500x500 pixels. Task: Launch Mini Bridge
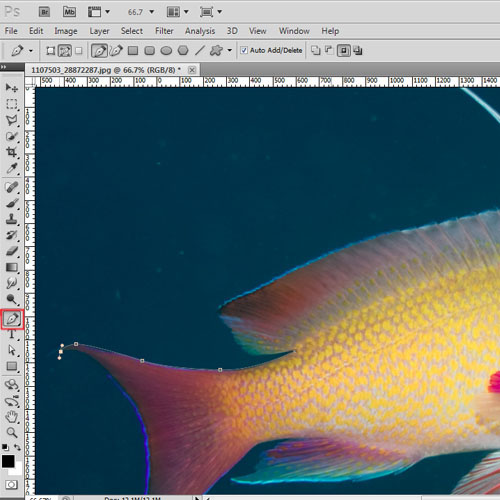click(x=69, y=12)
